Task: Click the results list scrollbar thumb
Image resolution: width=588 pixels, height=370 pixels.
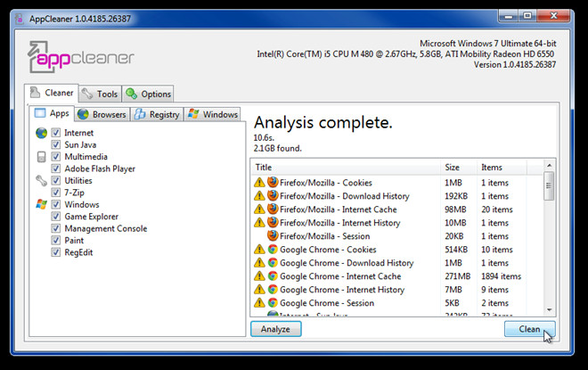Action: click(x=549, y=185)
